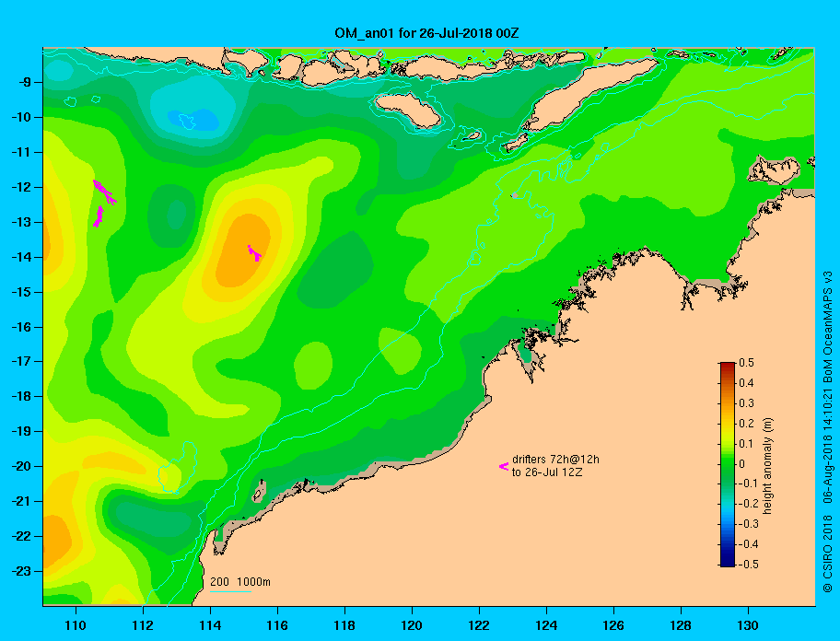This screenshot has width=840, height=641.
Task: Click the longitude axis label "116"
Action: click(x=277, y=625)
